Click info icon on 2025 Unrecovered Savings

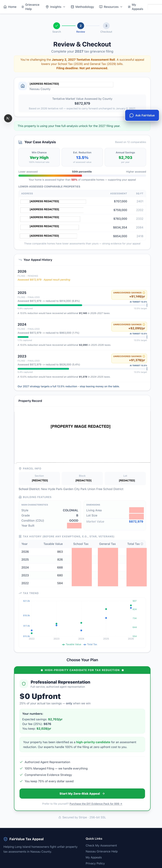(144, 293)
